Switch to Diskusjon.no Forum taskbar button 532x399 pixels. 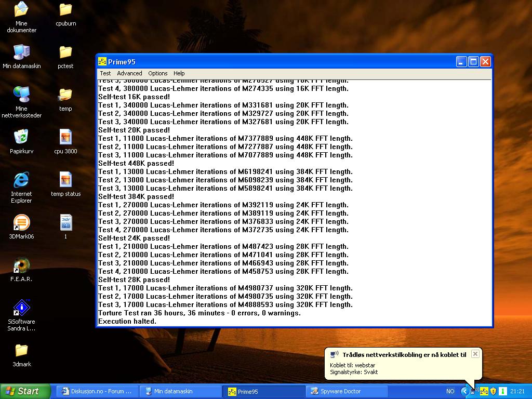tap(97, 391)
